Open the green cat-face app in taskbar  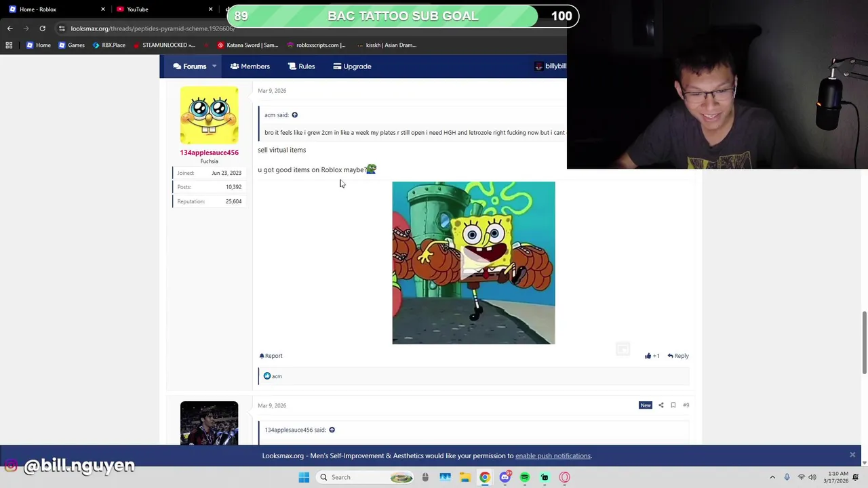click(x=545, y=477)
